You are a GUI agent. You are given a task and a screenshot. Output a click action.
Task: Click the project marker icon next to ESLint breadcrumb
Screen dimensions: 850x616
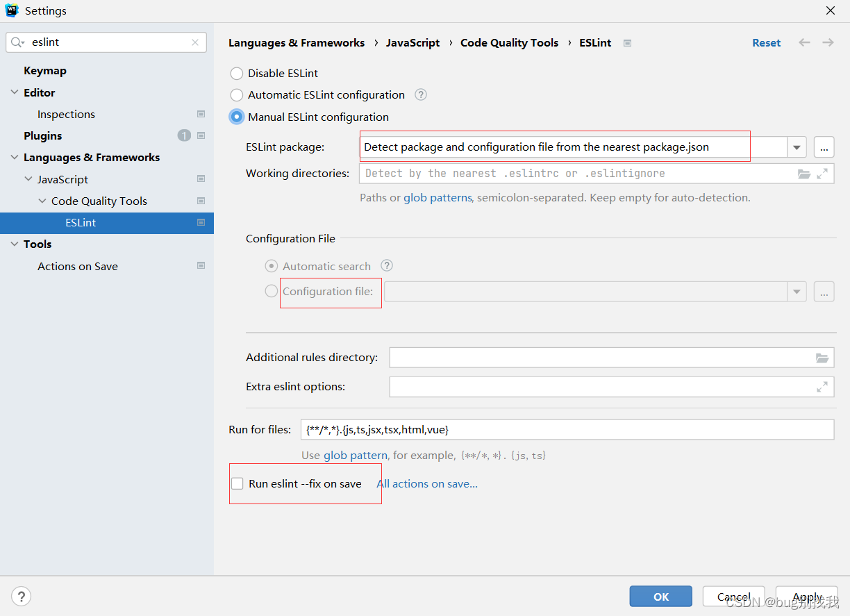(x=627, y=43)
